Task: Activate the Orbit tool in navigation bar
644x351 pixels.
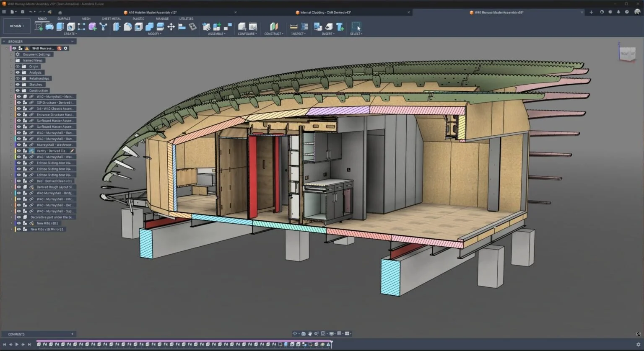Action: click(295, 334)
